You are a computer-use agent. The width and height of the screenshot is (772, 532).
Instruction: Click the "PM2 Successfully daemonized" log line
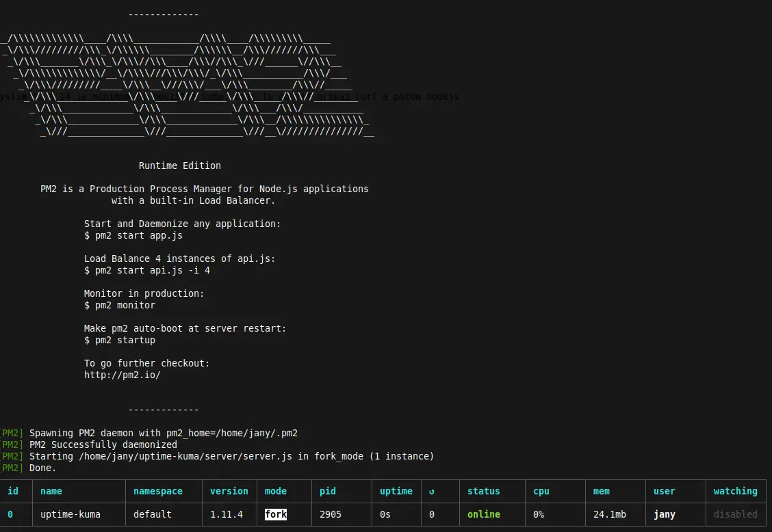tap(88, 445)
